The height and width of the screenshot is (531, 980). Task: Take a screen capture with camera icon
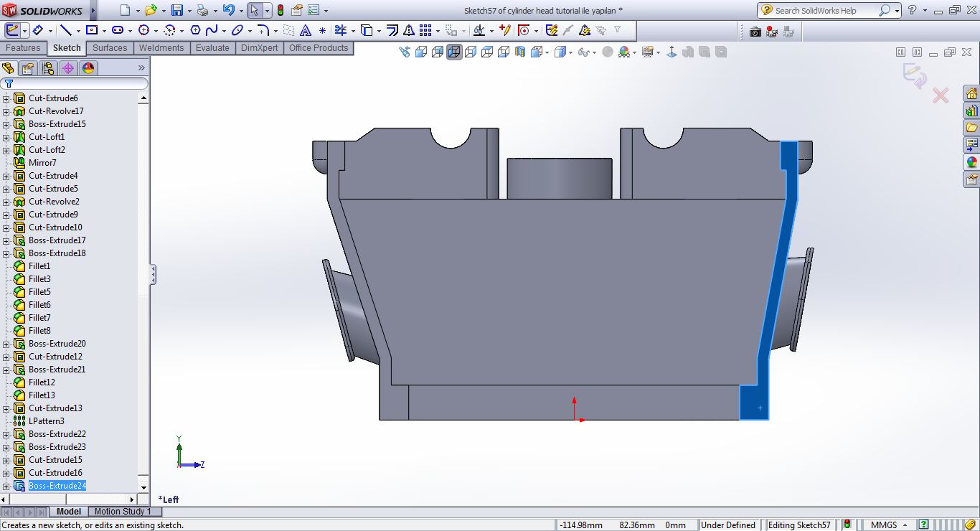pyautogui.click(x=755, y=32)
